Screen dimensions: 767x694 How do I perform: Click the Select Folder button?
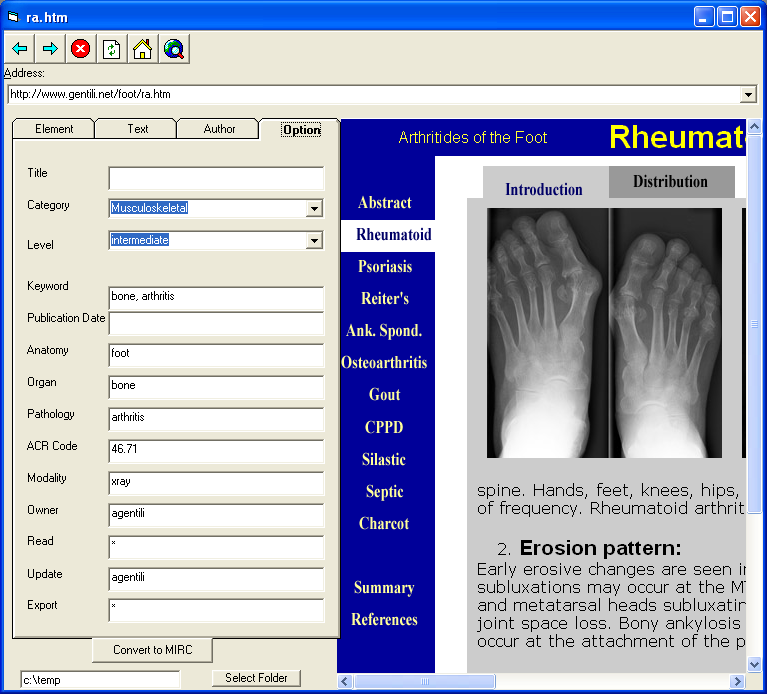tap(256, 678)
